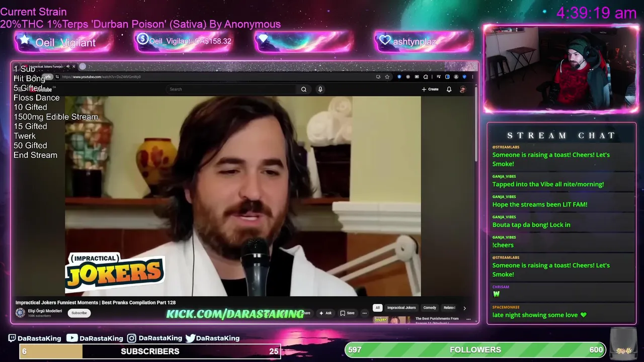Click the KICK.COM/DARASTAKING overlay text
The image size is (644, 362).
pos(235,314)
